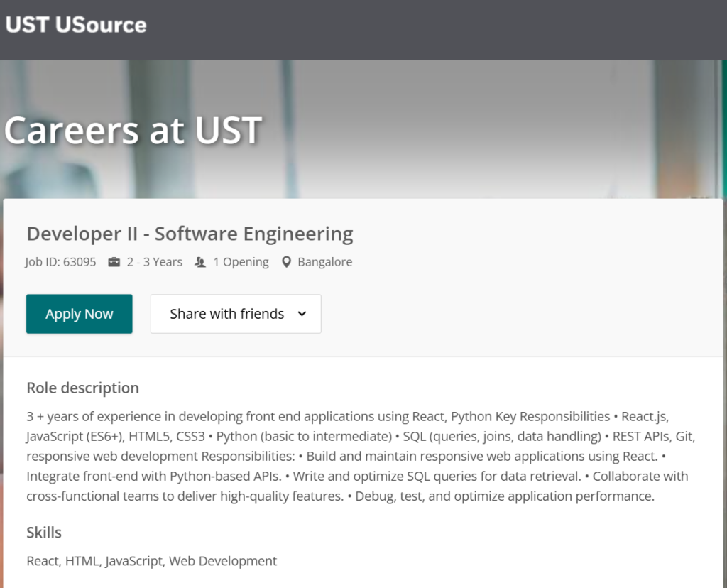
Task: Click the people openings icon
Action: 199,262
